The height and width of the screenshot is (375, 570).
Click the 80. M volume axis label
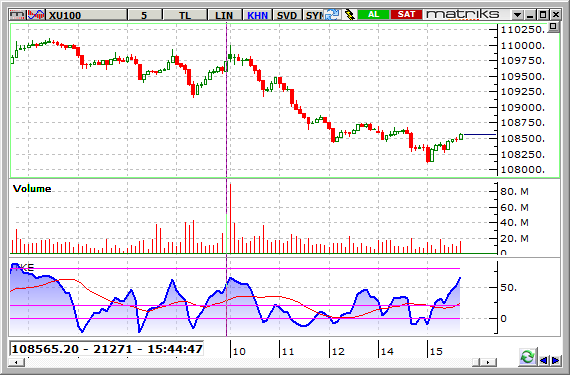[x=514, y=191]
